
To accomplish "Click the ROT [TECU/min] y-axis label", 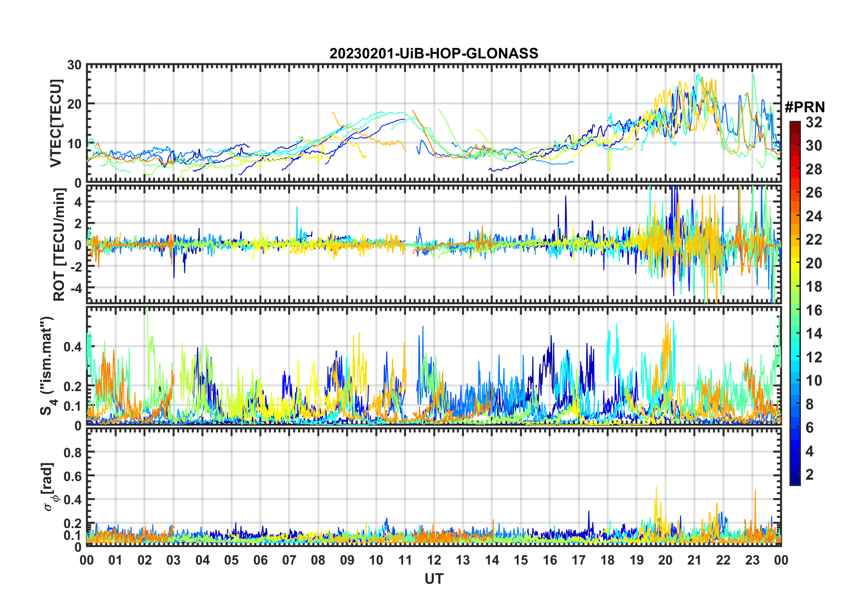I will point(59,244).
